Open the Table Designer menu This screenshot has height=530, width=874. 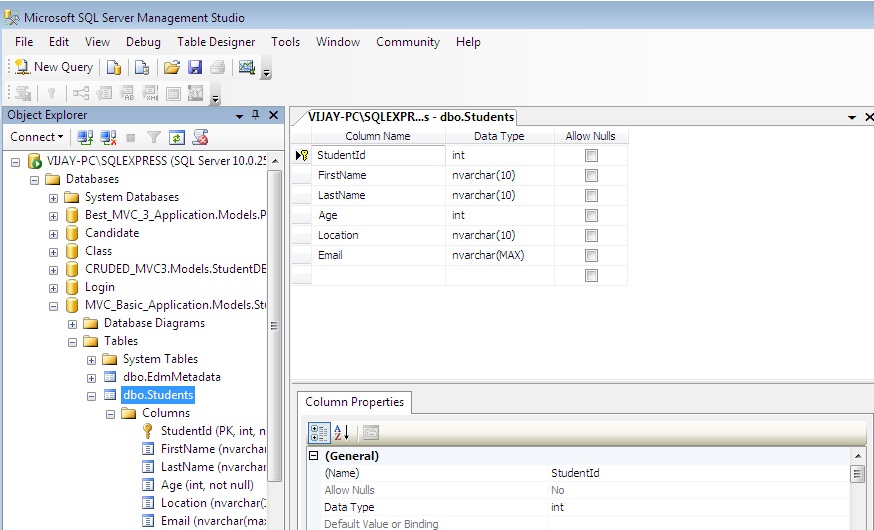coord(216,42)
